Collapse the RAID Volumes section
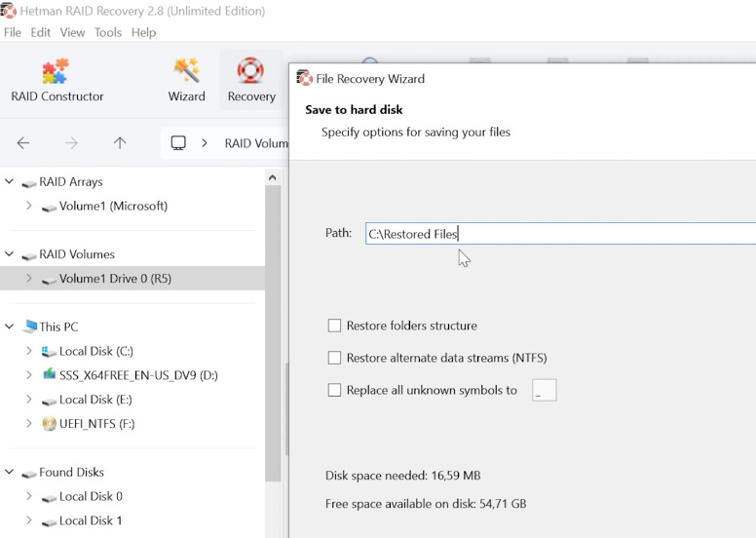 (9, 253)
